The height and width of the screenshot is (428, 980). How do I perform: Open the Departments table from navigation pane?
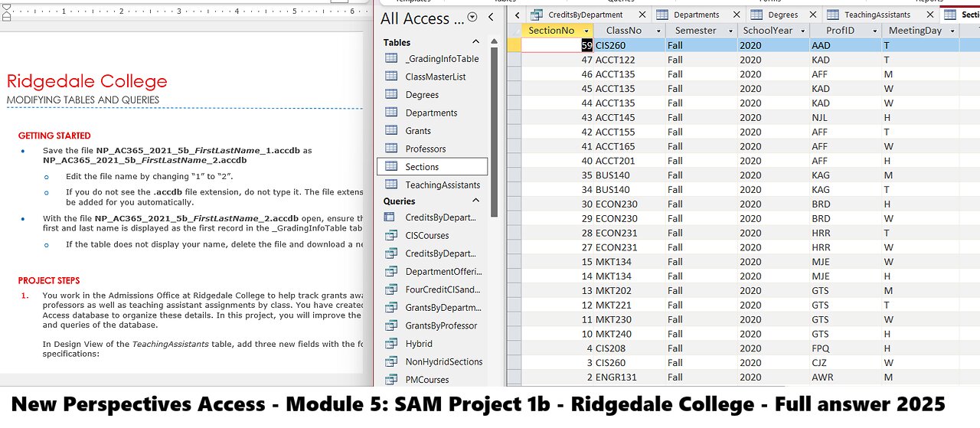(x=432, y=113)
